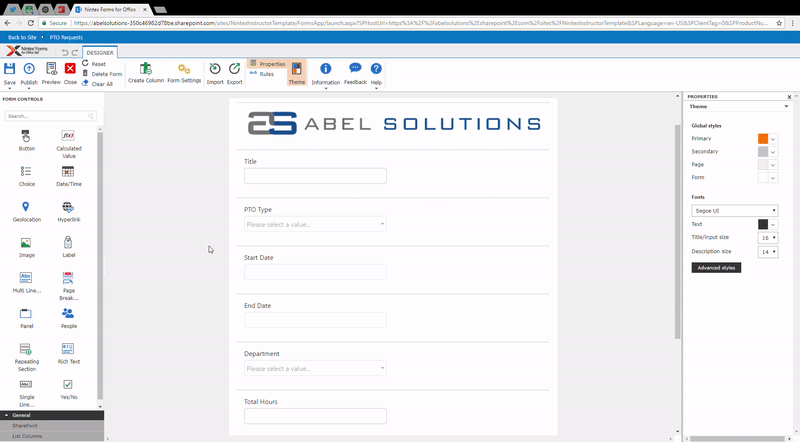Click the Advanced styles button
This screenshot has width=800, height=442.
coord(716,267)
